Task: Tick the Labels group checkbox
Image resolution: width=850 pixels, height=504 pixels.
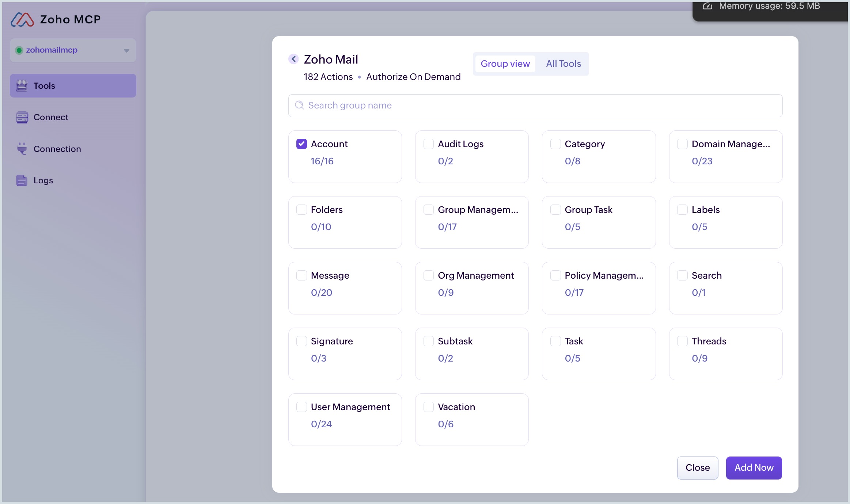Action: [682, 210]
